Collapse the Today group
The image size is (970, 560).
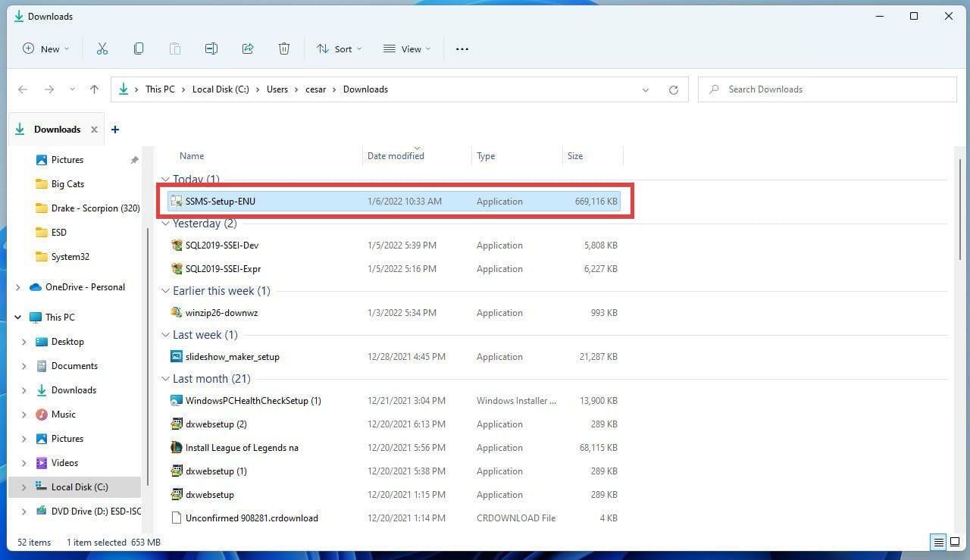pos(165,180)
